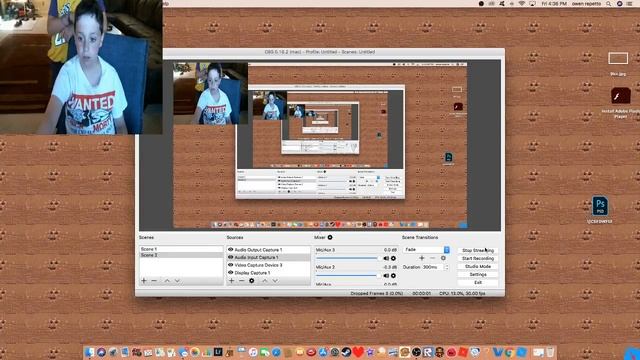Open Steam from the Dock

pyautogui.click(x=346, y=352)
